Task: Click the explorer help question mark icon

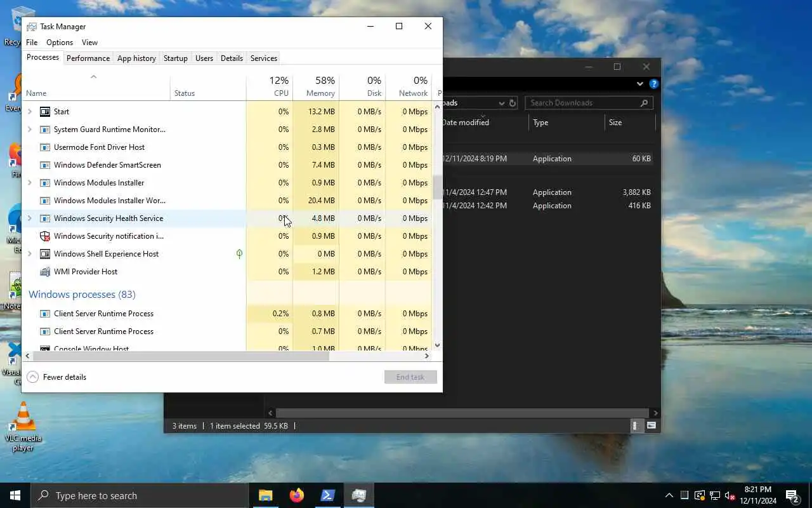Action: [654, 84]
